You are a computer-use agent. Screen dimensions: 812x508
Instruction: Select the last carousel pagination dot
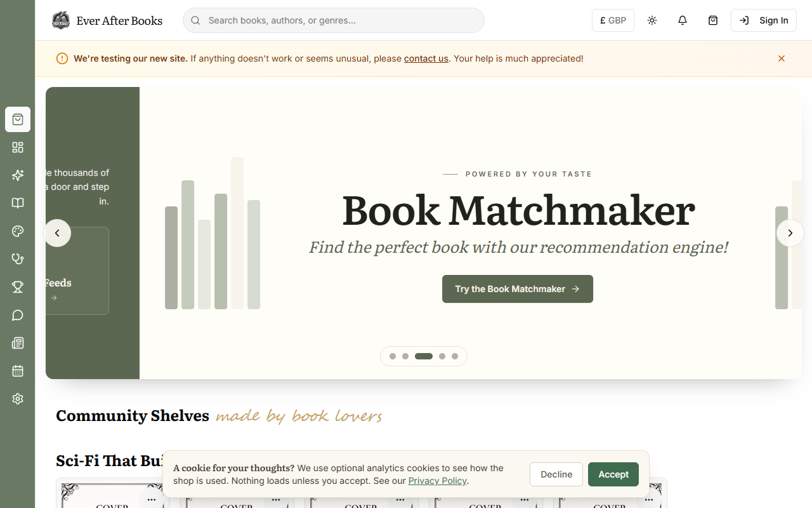[455, 356]
